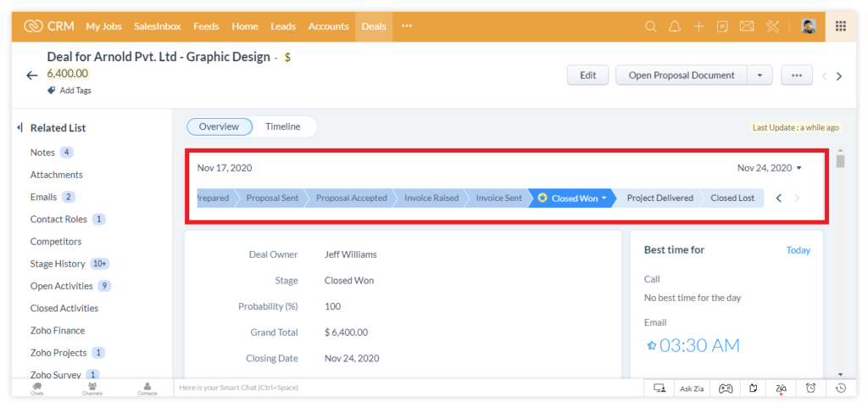Image resolution: width=868 pixels, height=408 pixels.
Task: Open the apps grid launcher
Action: point(841,26)
